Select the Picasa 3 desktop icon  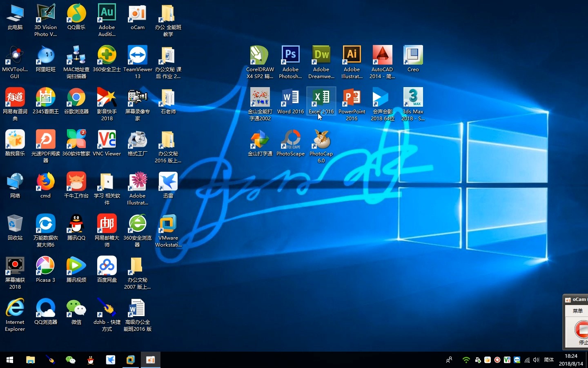point(45,270)
